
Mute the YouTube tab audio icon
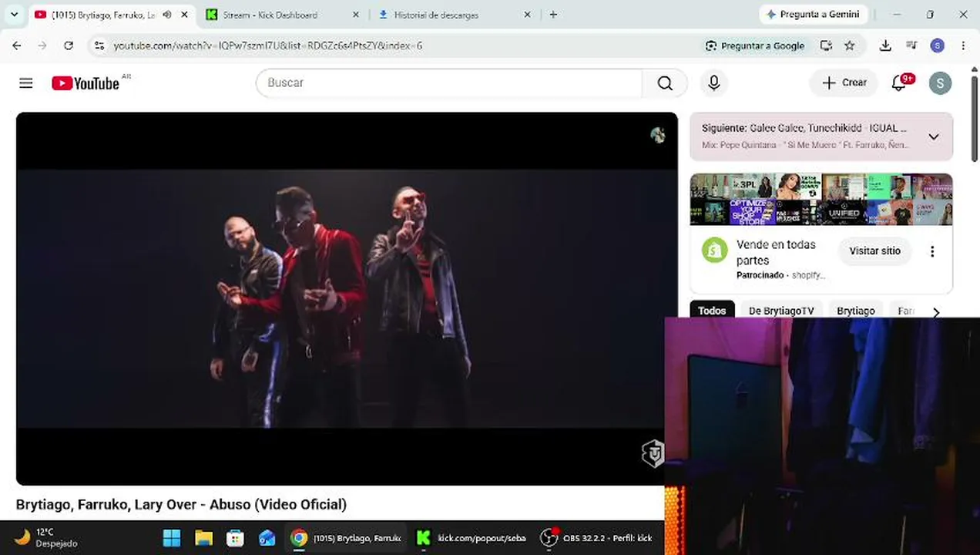point(167,15)
